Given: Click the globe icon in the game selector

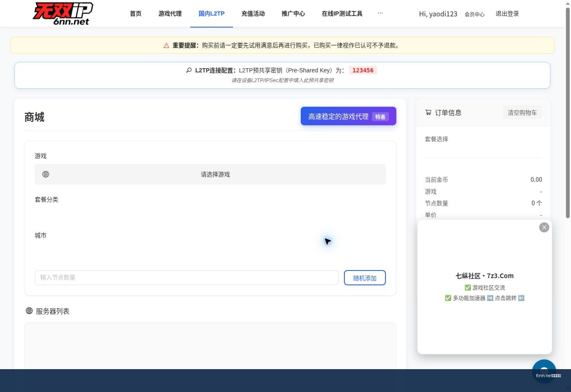Looking at the screenshot, I should coord(46,174).
